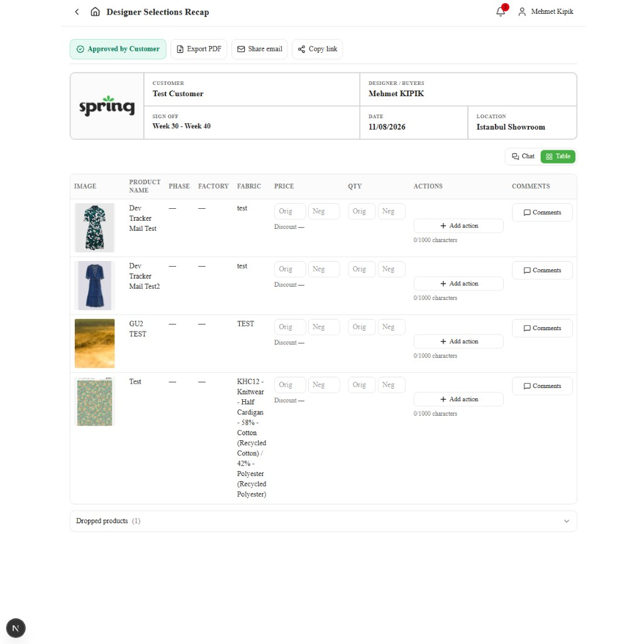
Task: Click the Next.js N badge icon
Action: point(16,628)
